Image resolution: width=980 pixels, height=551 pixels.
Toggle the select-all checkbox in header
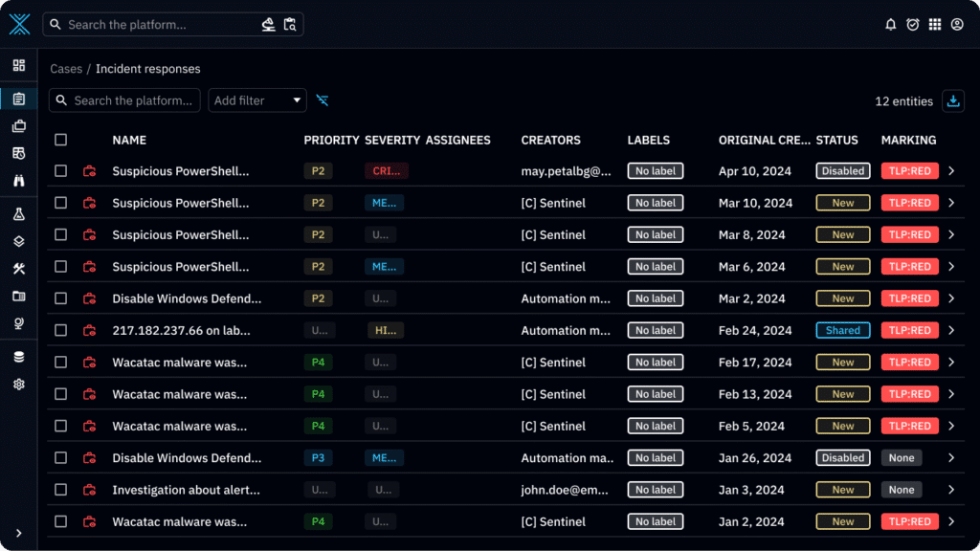point(61,140)
